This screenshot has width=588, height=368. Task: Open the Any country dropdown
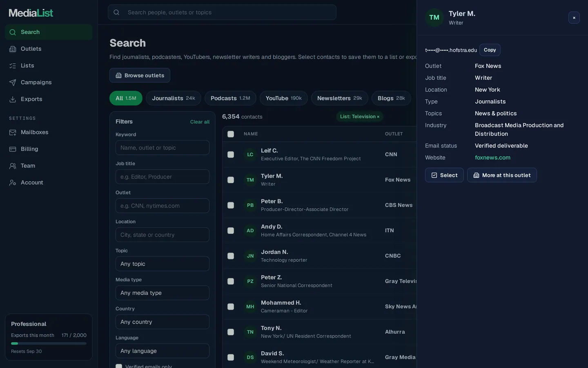pyautogui.click(x=163, y=322)
